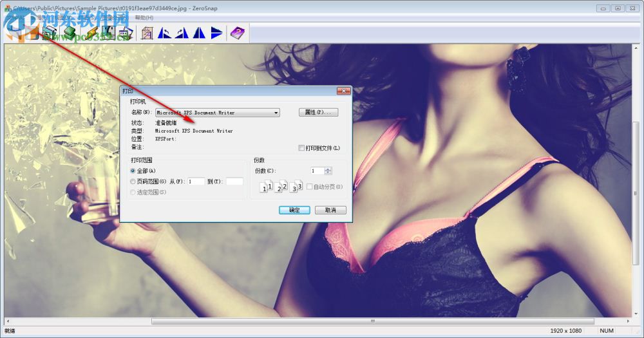Confirm printing with 确定 button
This screenshot has width=644, height=338.
294,210
